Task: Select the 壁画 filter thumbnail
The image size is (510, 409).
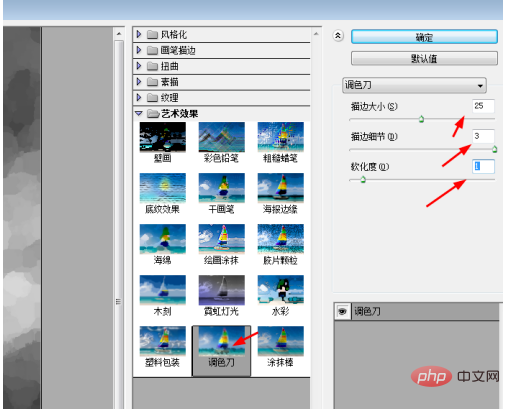Action: pyautogui.click(x=163, y=137)
